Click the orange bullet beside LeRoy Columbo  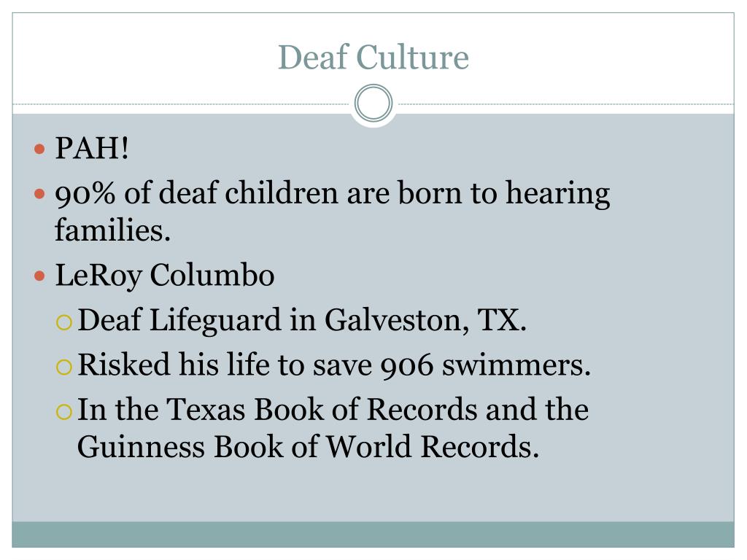click(39, 276)
